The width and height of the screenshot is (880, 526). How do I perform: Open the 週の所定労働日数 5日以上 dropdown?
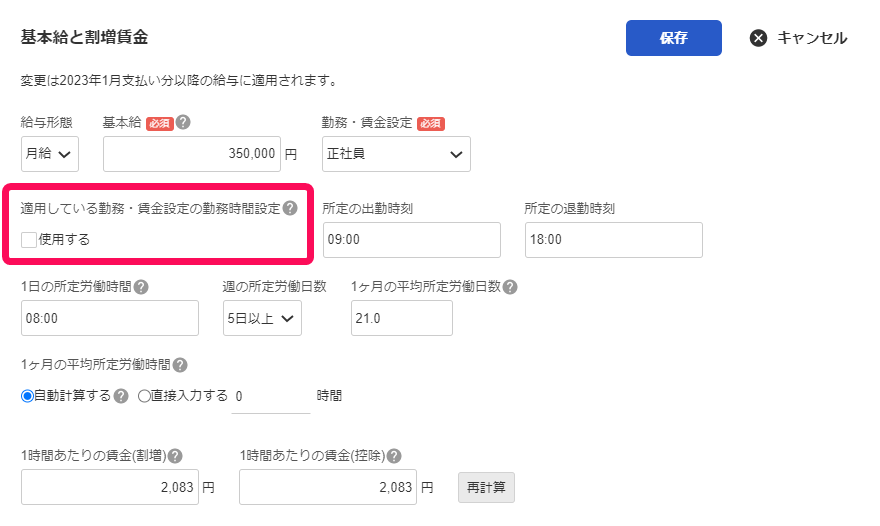coord(262,318)
